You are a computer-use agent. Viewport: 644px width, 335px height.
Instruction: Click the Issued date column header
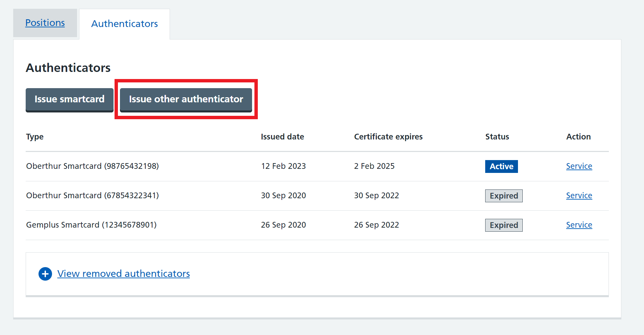point(282,137)
